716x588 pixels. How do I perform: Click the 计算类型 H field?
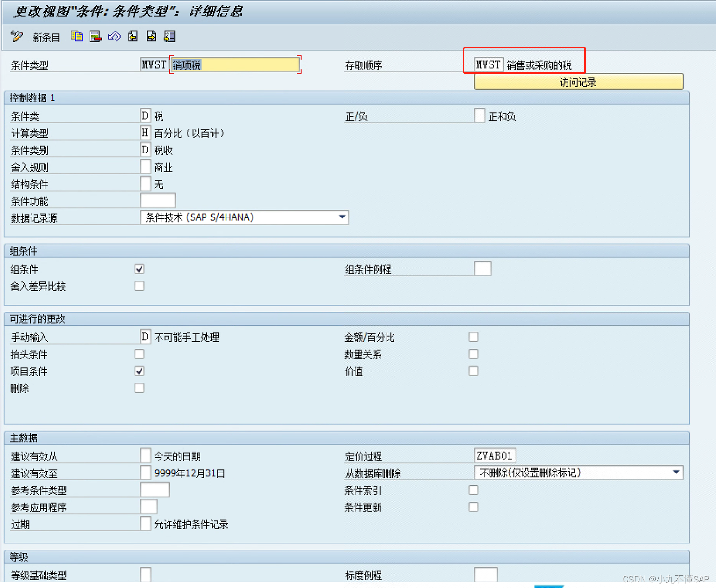145,133
